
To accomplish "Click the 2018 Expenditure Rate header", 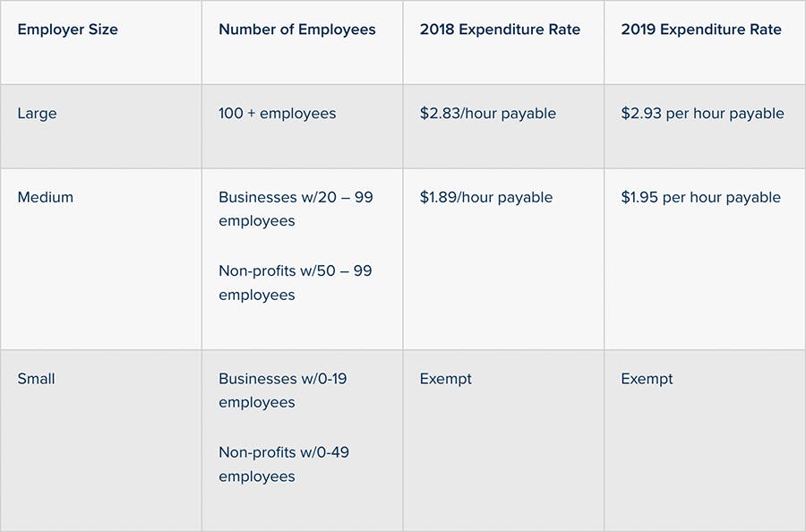I will (x=500, y=30).
